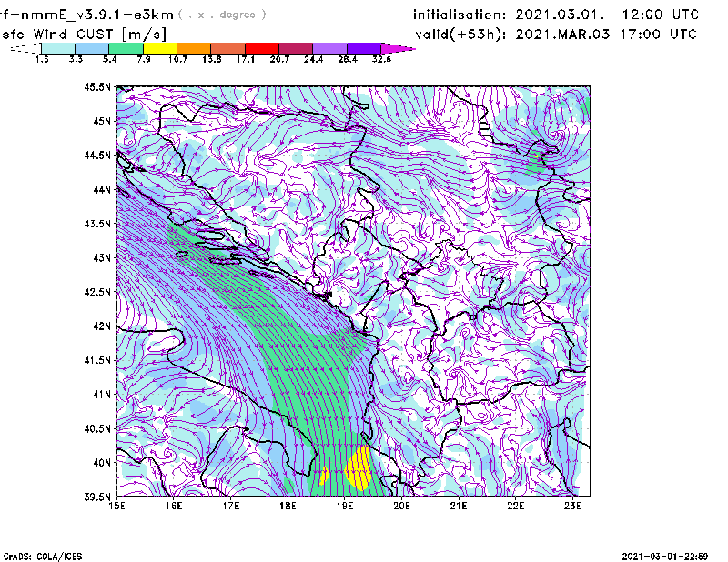Select the lavender legend swatch for 24.4–28.4
The height and width of the screenshot is (562, 728).
coord(329,48)
